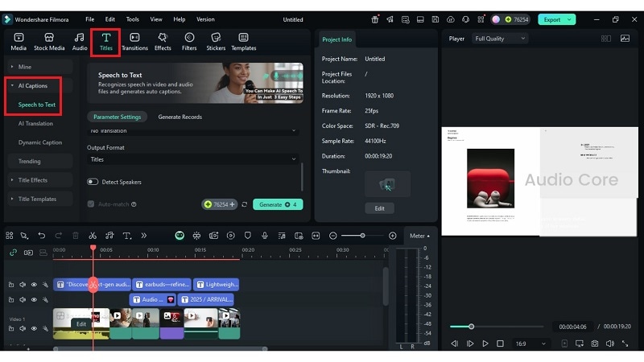Click the green AI assistant face icon
The height and width of the screenshot is (362, 644).
tap(180, 236)
